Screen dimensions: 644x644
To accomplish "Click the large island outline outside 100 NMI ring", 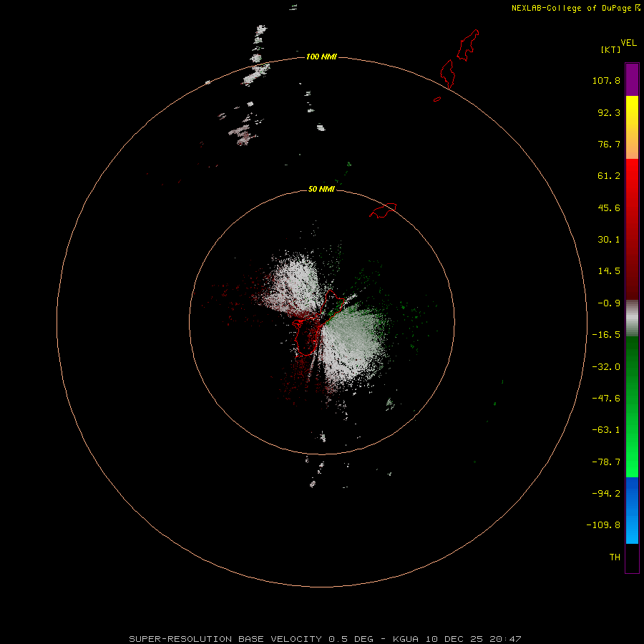I will point(468,45).
